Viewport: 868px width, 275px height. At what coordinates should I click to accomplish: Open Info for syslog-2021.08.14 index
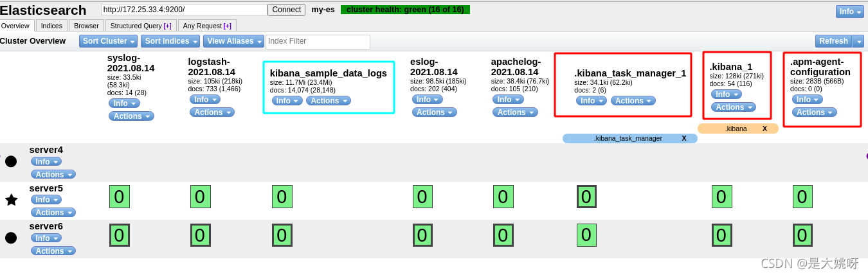124,103
